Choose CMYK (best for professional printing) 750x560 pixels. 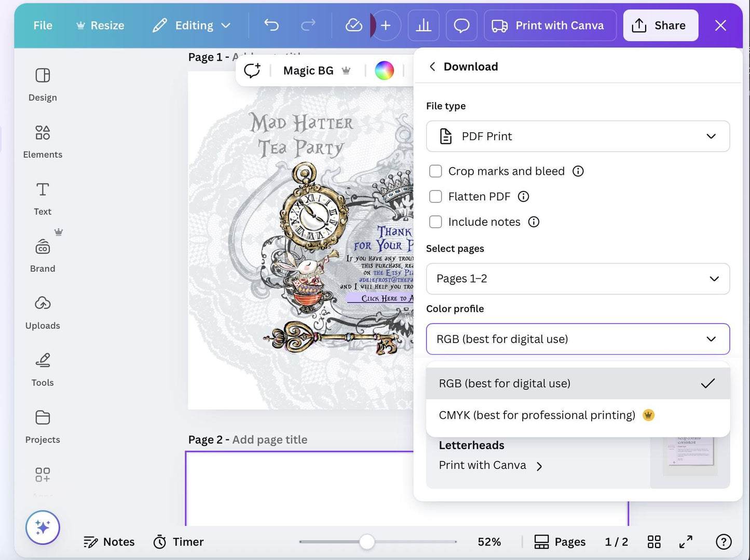click(578, 415)
